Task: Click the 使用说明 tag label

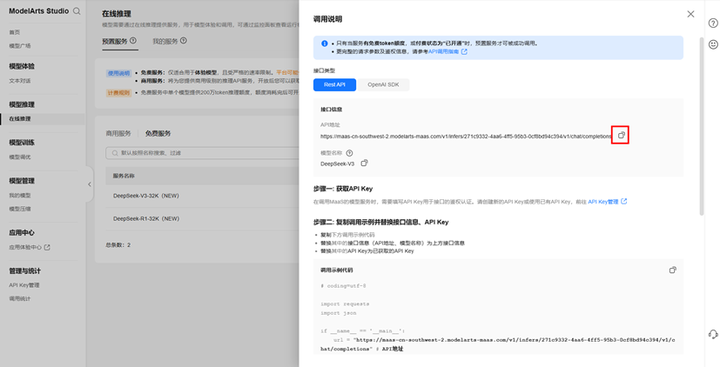Action: [x=119, y=73]
